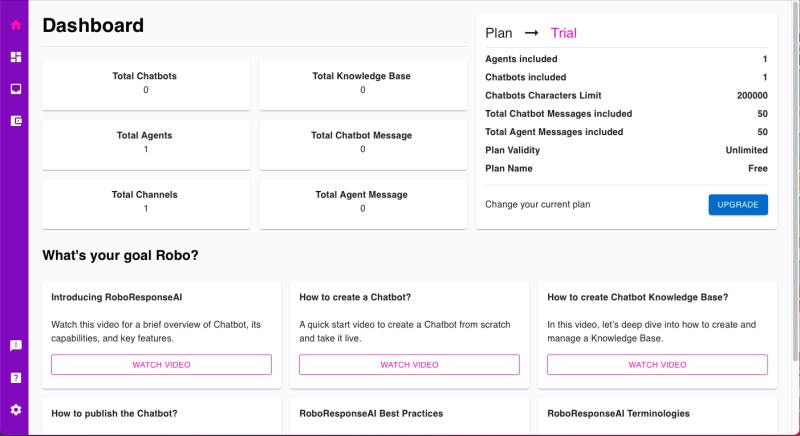The image size is (800, 436).
Task: Open the settings gear icon in sidebar
Action: tap(16, 410)
